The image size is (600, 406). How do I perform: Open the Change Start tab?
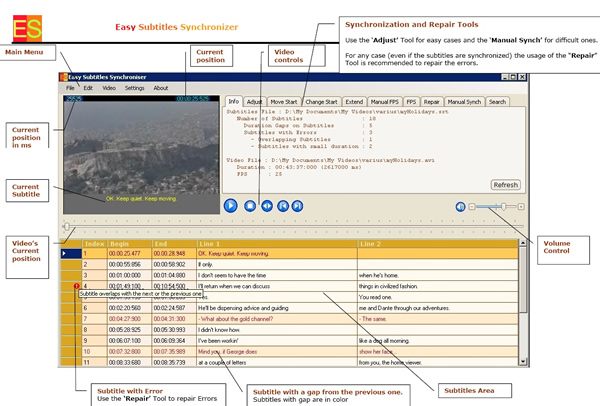point(321,102)
